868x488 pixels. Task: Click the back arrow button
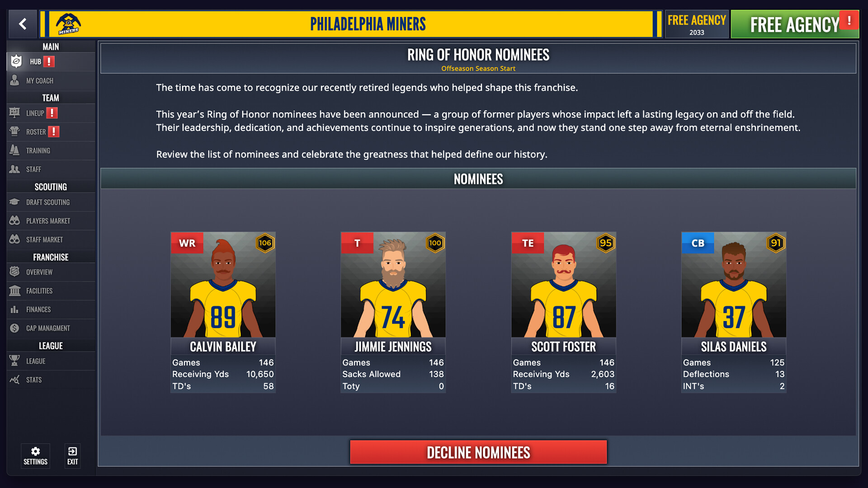[x=23, y=24]
